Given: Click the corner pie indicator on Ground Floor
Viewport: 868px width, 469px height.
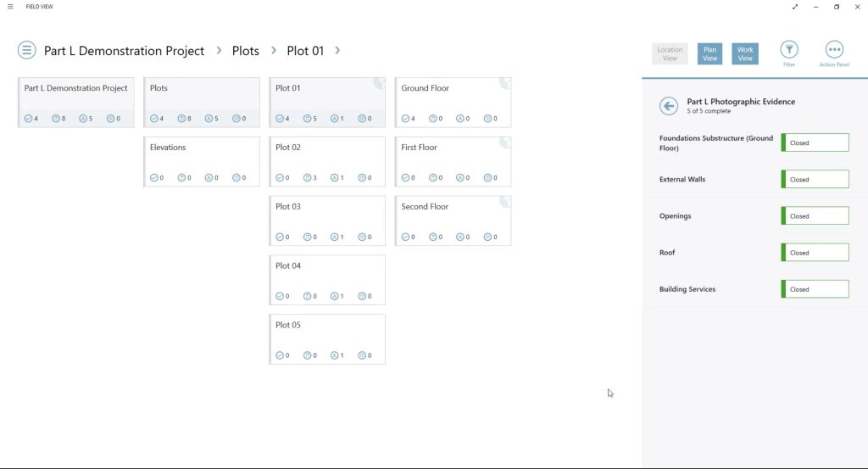Looking at the screenshot, I should 505,82.
